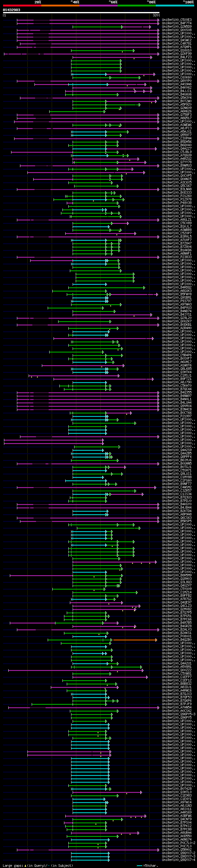Click the cyan ~100% identity legend segment
This screenshot has width=197, height=868.
point(175,6)
